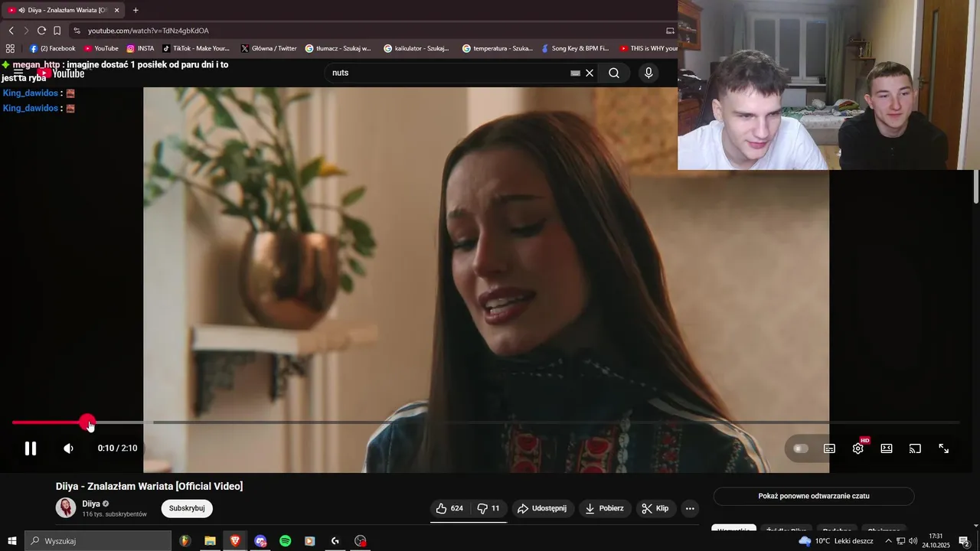Click the red playhead scrubber knob
Viewport: 980px width, 551px height.
click(x=87, y=422)
